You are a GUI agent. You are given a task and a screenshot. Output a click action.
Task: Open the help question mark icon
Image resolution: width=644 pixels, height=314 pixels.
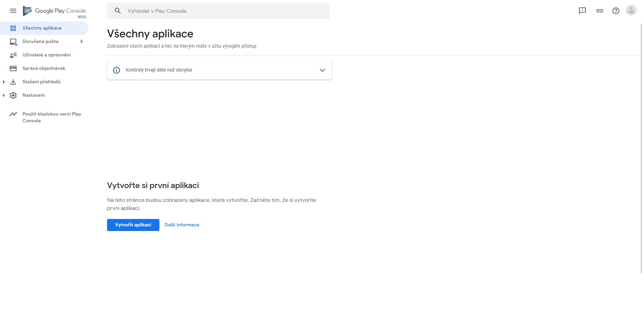(x=615, y=11)
